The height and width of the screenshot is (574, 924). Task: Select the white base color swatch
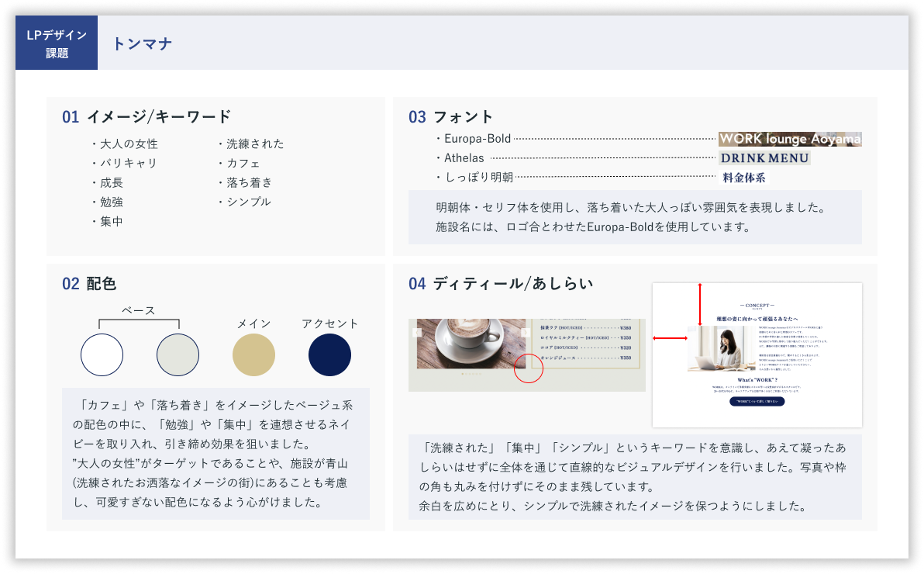click(102, 354)
